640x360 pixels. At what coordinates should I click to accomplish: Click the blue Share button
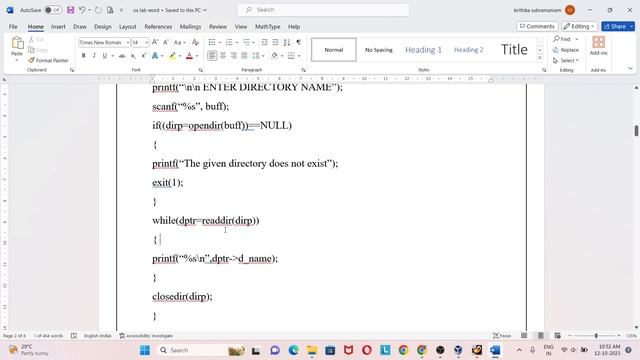[618, 26]
